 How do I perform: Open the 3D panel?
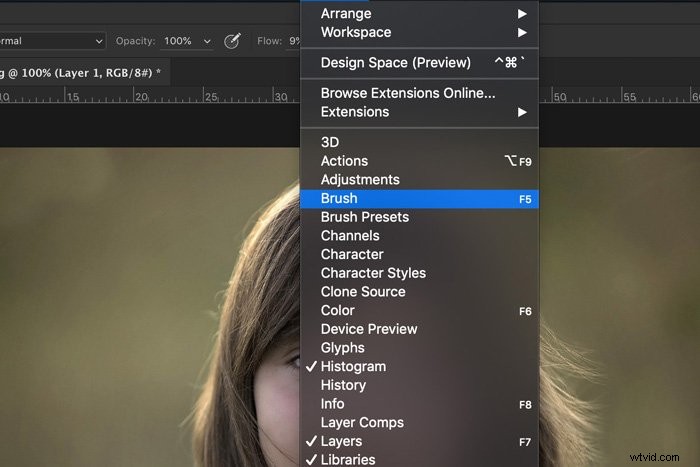click(x=419, y=142)
